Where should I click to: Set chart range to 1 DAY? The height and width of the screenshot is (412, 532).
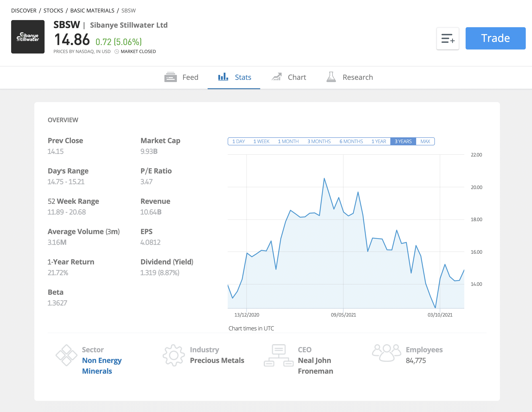point(238,141)
